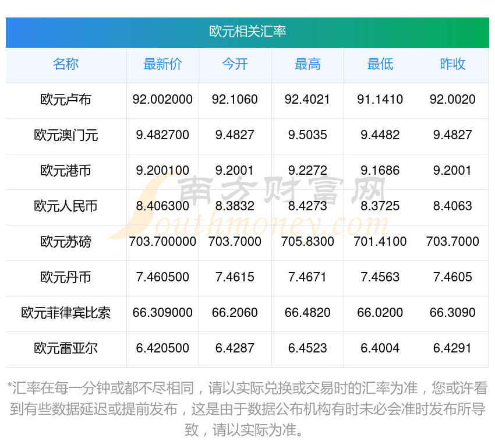The image size is (495, 448).
Task: Select the 欧元人民币 row name
Action: [66, 206]
